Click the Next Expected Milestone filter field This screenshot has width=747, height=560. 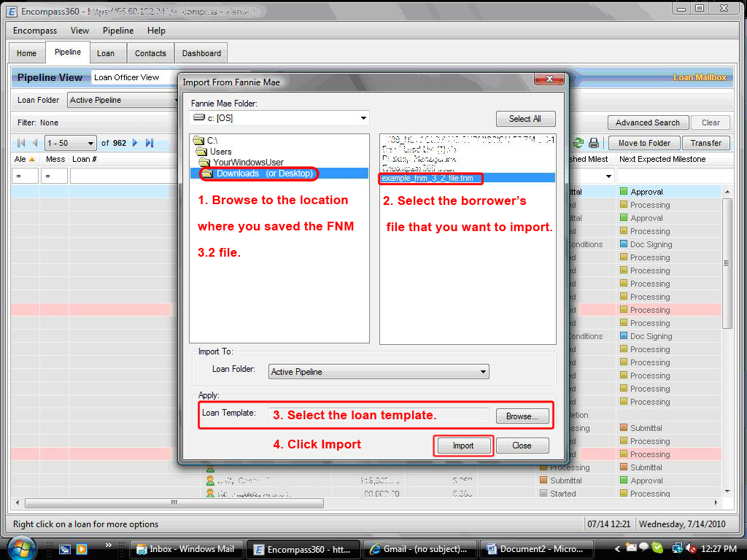coord(675,176)
